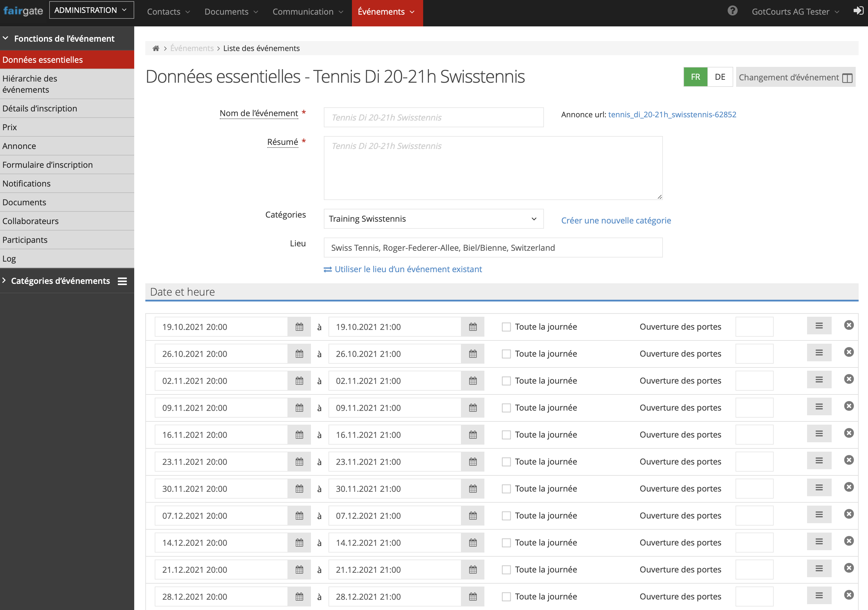Open end date calendar for 02.11.2021 21:00
868x610 pixels.
click(473, 381)
